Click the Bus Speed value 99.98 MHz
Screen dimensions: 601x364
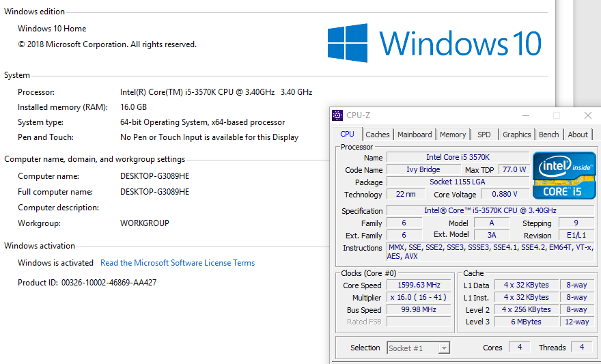419,309
